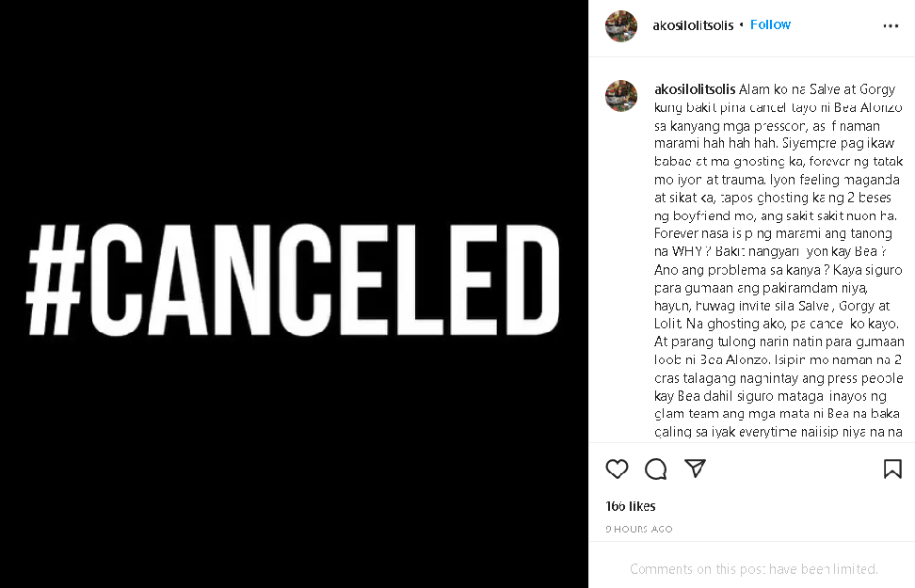Viewport: 915px width, 588px height.
Task: Share the post via paper plane icon
Action: point(695,469)
